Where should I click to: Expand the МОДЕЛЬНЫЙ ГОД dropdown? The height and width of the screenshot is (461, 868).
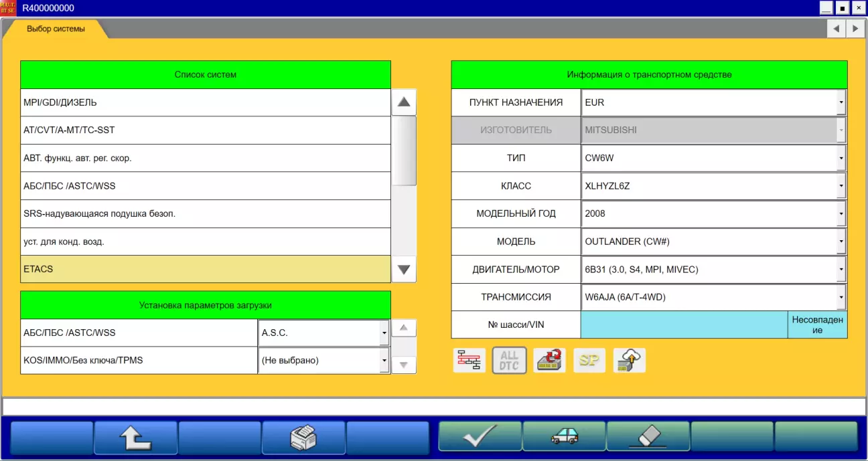tap(841, 214)
